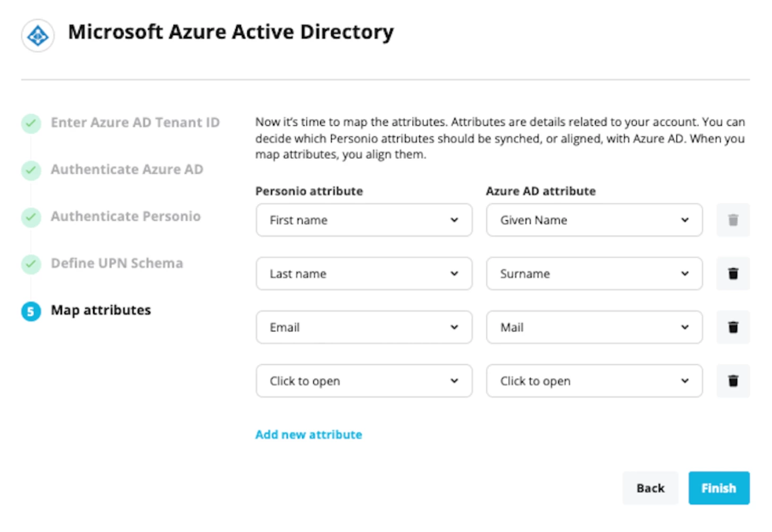Open the Email Personio attribute dropdown

364,327
